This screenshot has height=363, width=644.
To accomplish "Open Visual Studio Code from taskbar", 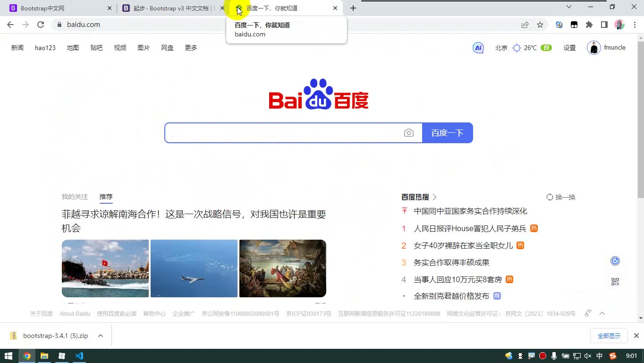I will (79, 356).
